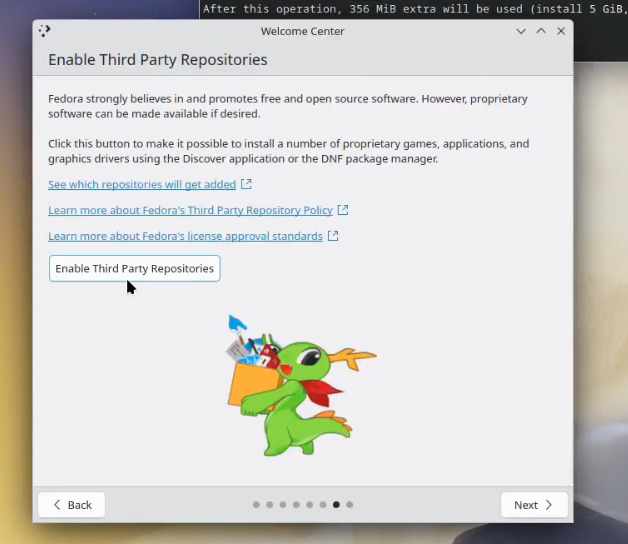Go Back to the previous page
The width and height of the screenshot is (628, 544).
tap(72, 505)
